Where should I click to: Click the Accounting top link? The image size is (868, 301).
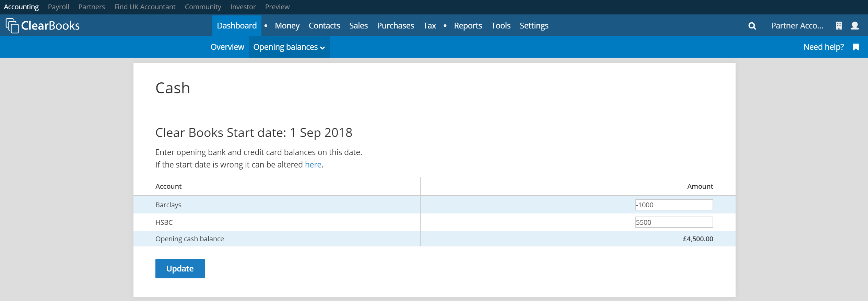click(21, 7)
